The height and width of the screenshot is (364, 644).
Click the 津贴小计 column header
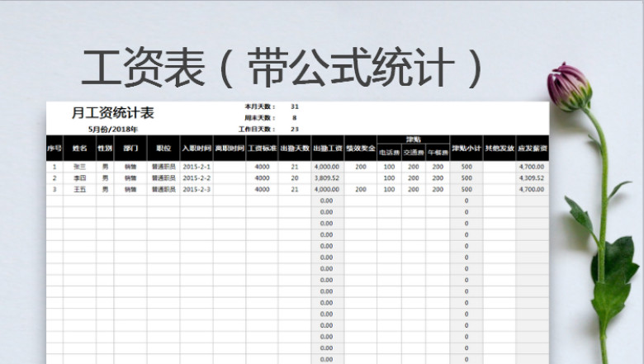click(x=466, y=148)
